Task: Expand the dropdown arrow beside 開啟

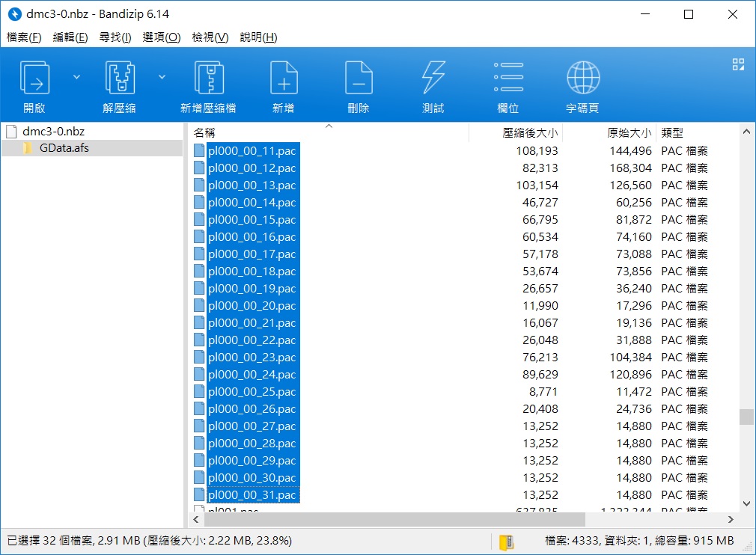Action: [x=76, y=76]
